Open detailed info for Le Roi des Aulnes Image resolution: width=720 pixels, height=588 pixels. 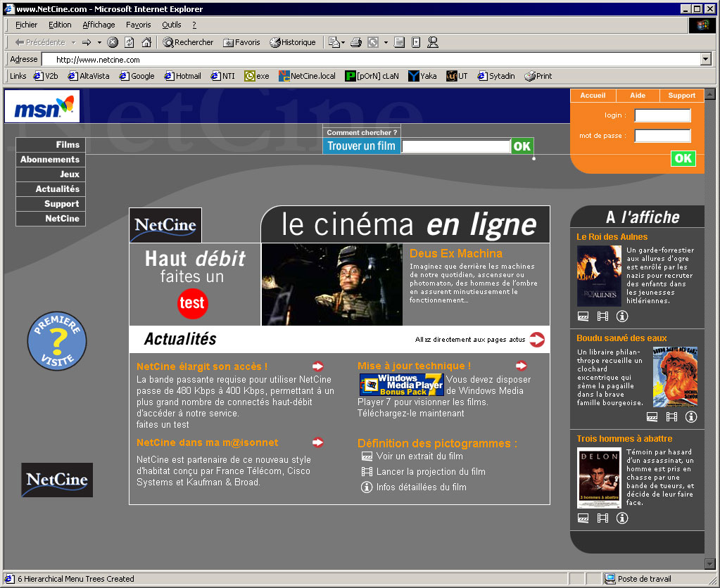pyautogui.click(x=622, y=317)
